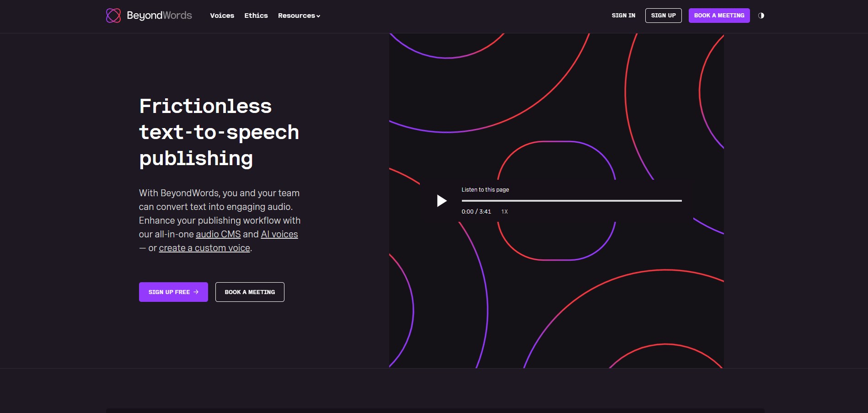Toggle the dark/light theme contrast icon
868x413 pixels.
pyautogui.click(x=761, y=16)
